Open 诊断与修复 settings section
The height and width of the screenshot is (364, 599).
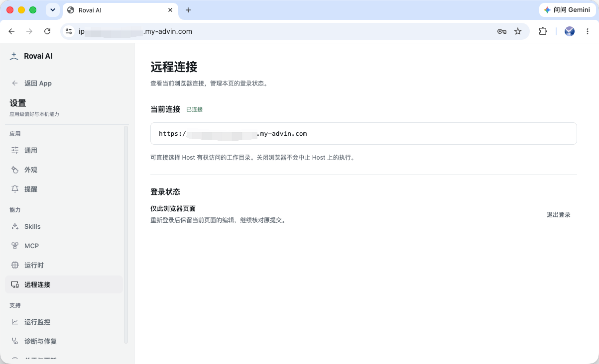64,341
